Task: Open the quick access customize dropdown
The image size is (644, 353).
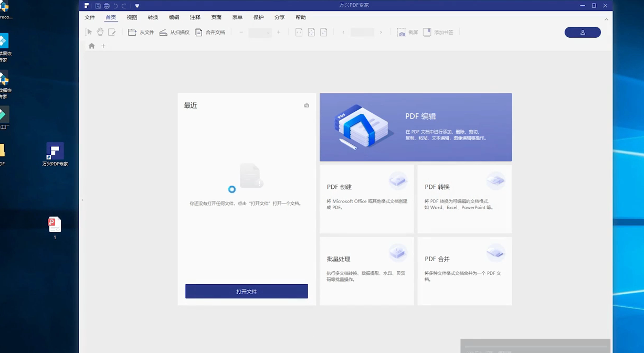Action: point(137,6)
